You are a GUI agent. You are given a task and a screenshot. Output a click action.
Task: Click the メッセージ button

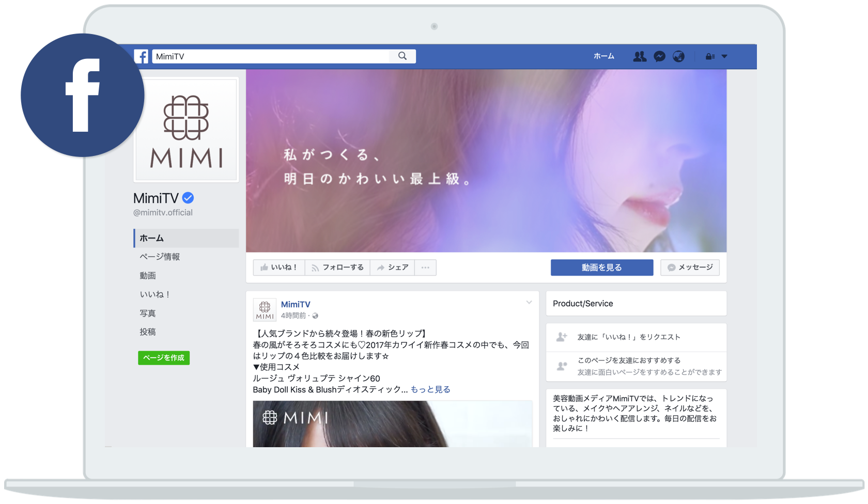click(x=690, y=267)
